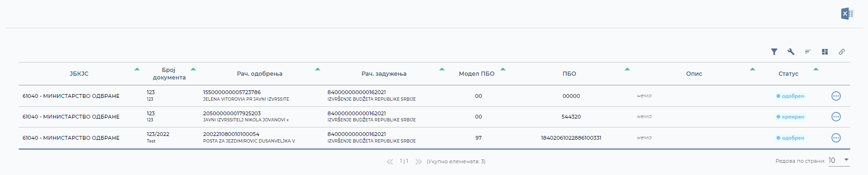Sort by Статус column arrow
The width and height of the screenshot is (868, 175).
816,69
